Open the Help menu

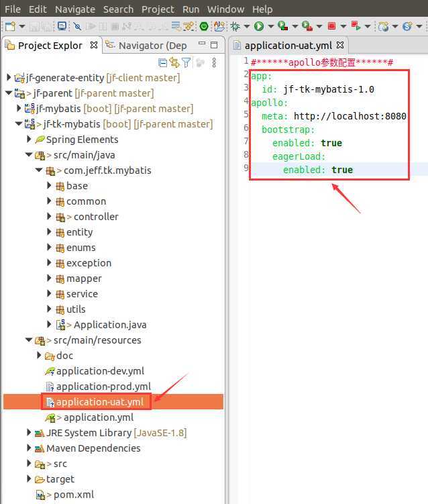tap(262, 9)
